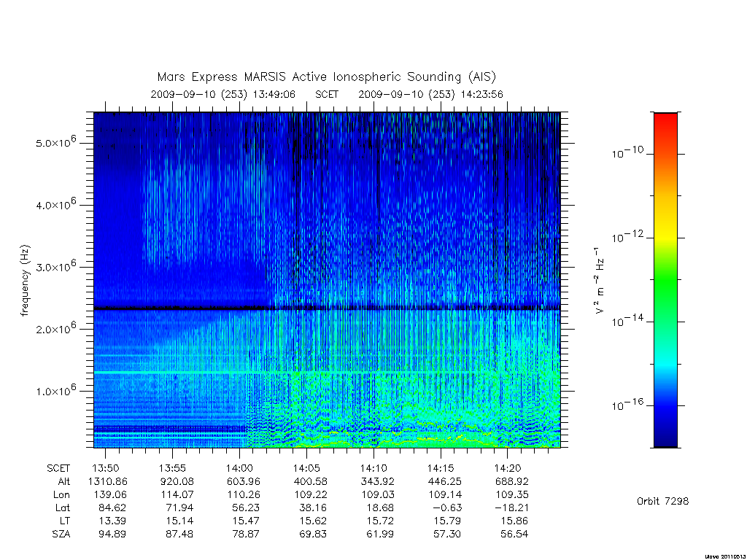Click the altitude value 1310.86
This screenshot has height=560, width=747.
pyautogui.click(x=108, y=481)
